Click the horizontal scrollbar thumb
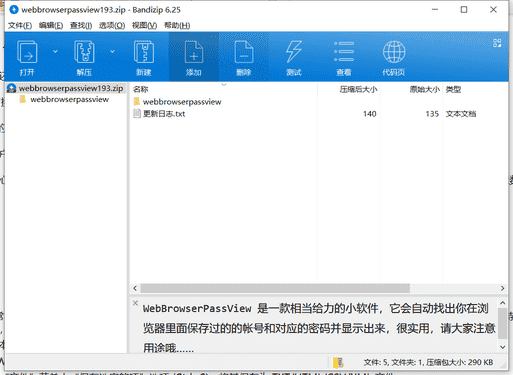This screenshot has height=375, width=513. tap(275, 288)
